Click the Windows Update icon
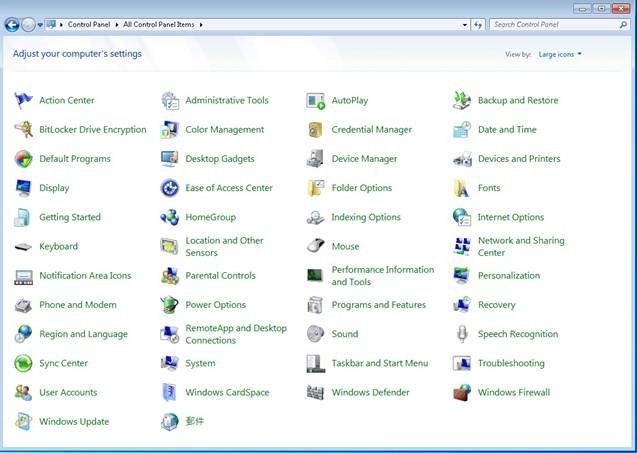The image size is (637, 453). [23, 422]
